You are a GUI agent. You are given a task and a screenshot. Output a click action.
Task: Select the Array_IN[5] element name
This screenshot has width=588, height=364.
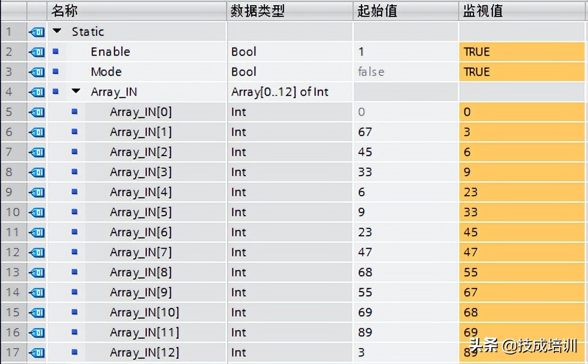click(140, 213)
